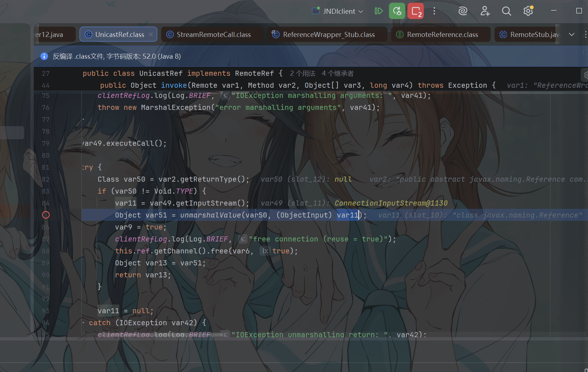Screen dimensions: 588x372
Task: Click the green rerun debug icon
Action: pyautogui.click(x=397, y=11)
